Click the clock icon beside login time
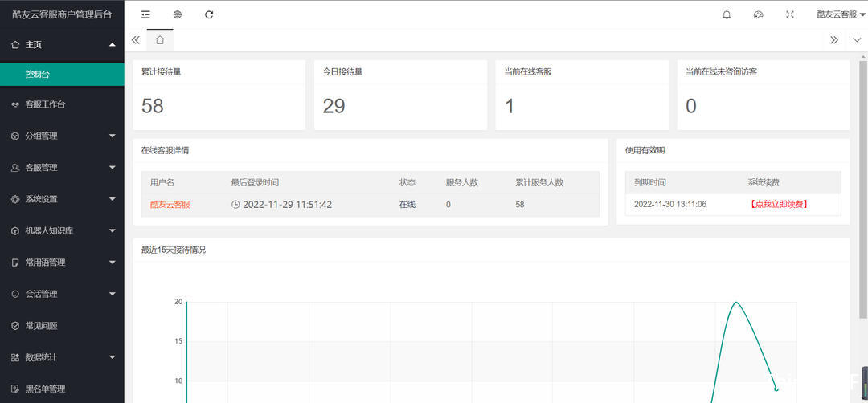 (235, 205)
